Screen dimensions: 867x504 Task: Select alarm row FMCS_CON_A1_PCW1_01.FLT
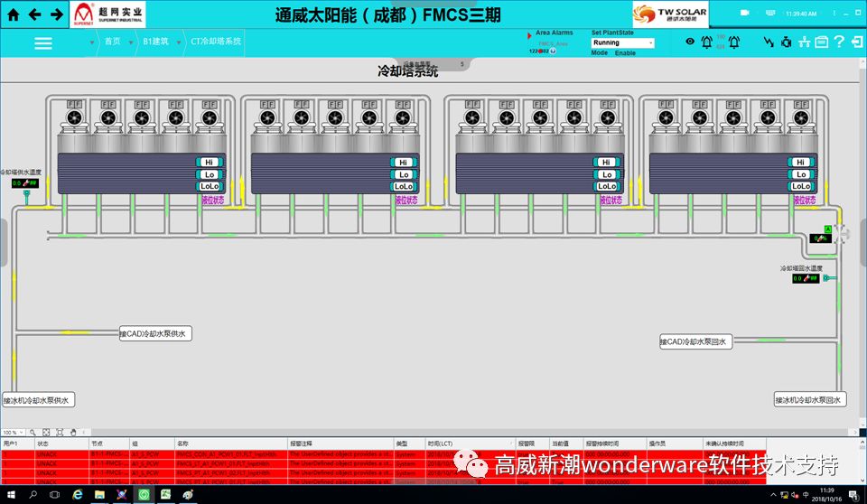pos(383,454)
